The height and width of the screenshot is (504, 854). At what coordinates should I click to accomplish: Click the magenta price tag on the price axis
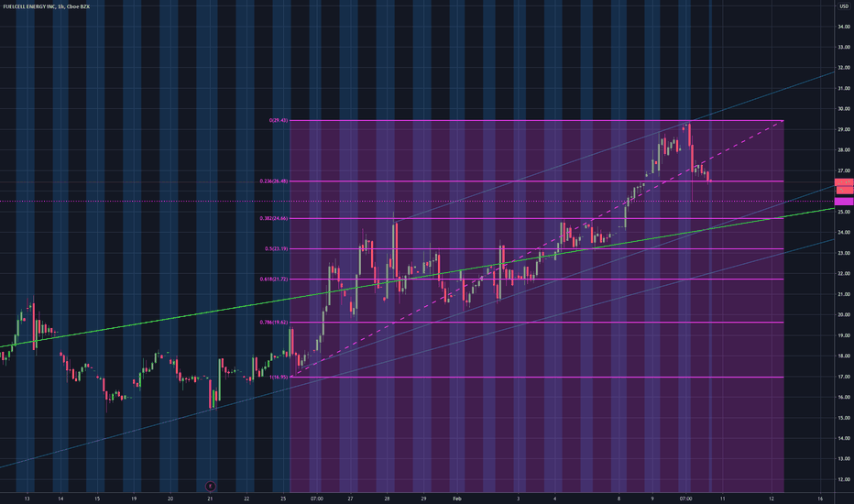pos(844,202)
